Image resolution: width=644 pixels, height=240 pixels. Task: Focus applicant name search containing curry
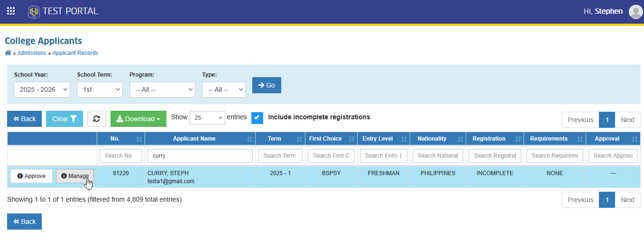pyautogui.click(x=200, y=156)
